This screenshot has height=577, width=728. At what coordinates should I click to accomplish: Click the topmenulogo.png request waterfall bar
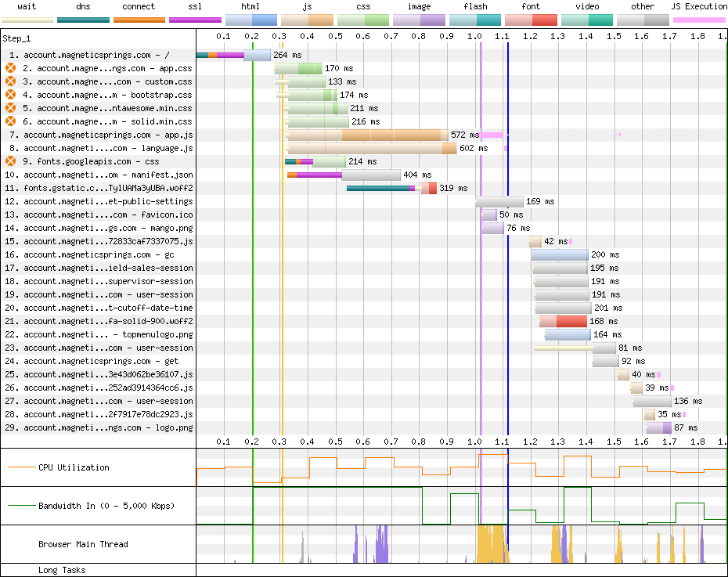[x=568, y=334]
